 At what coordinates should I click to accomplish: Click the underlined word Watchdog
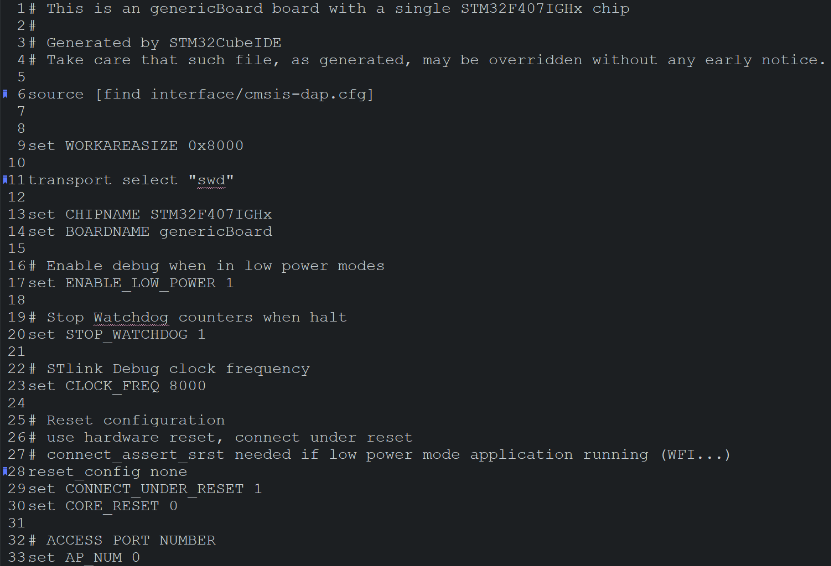click(x=131, y=317)
